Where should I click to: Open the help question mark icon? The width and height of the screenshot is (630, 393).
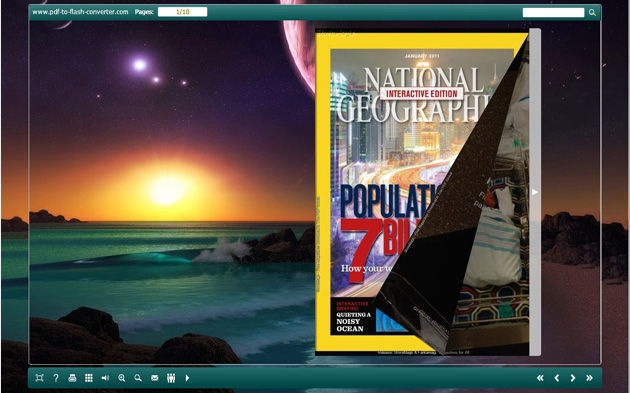56,378
